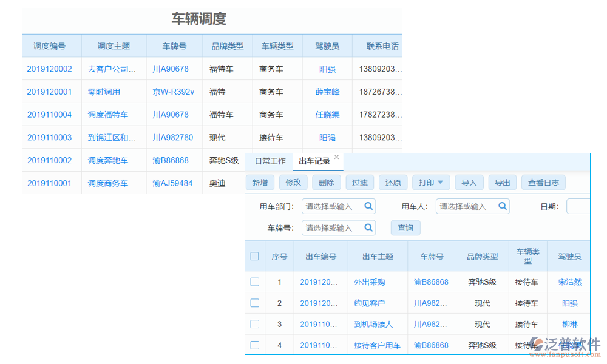Click the 查询 query button
Viewport: 607px width, 364px height.
pyautogui.click(x=405, y=227)
